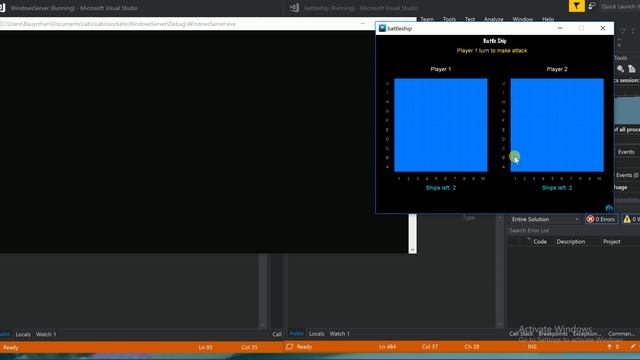Click the Visual Studio logo of Battleship window
Screen dimensions: 640x360
(x=295, y=7)
